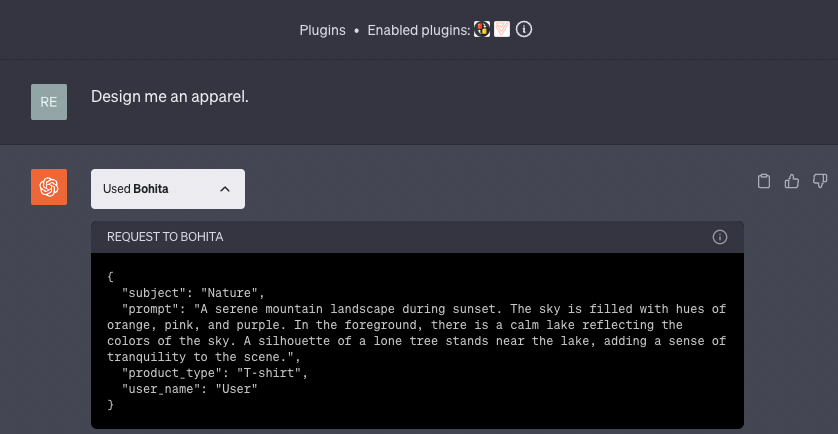
Task: Click the pink V-shaped plugin icon
Action: click(502, 30)
